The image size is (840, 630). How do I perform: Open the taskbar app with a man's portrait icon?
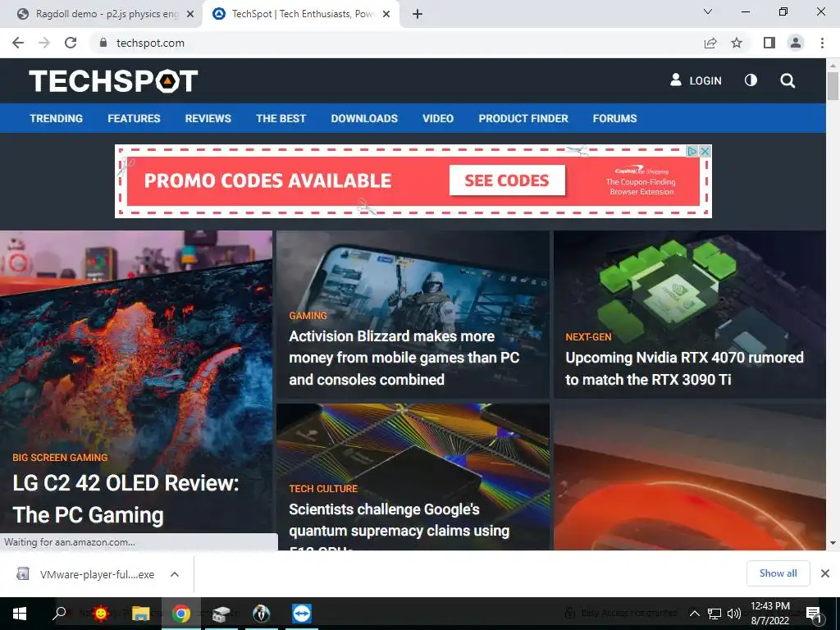click(x=262, y=614)
